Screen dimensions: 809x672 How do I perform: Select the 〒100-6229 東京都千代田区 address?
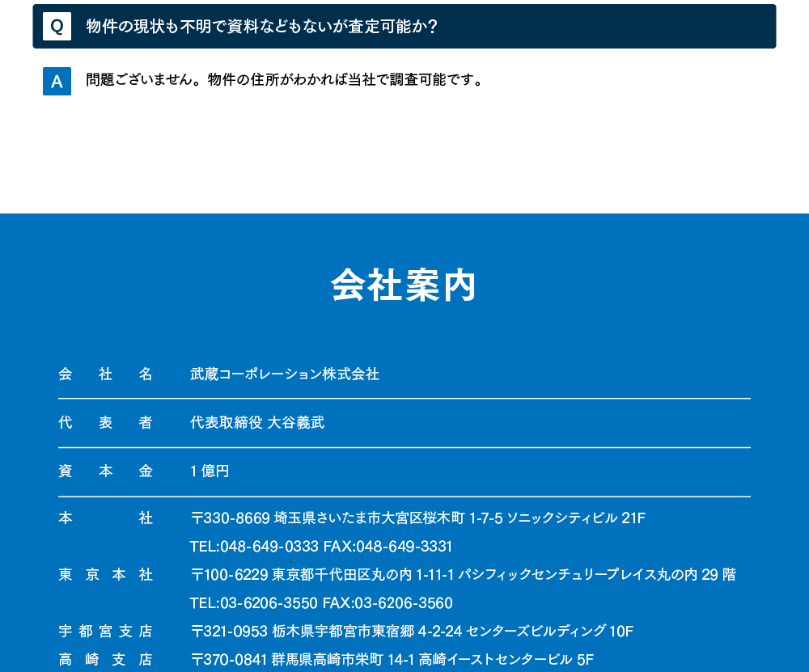(463, 574)
